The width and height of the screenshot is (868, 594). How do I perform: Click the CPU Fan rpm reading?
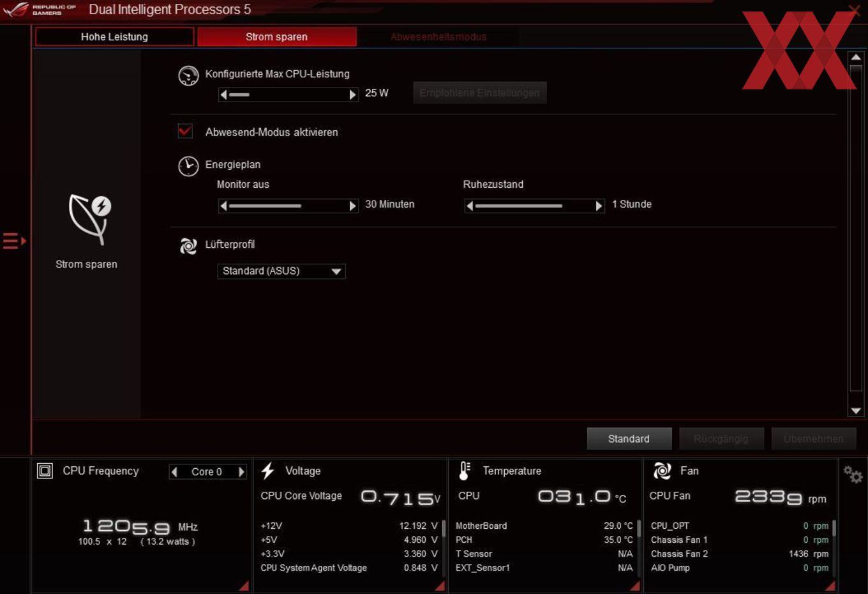[x=781, y=497]
